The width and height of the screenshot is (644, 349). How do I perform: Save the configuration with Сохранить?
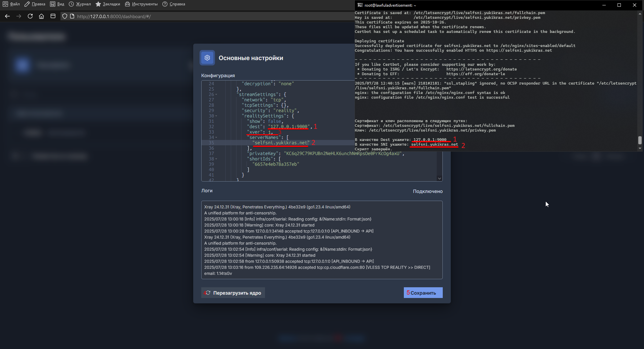[x=423, y=293]
